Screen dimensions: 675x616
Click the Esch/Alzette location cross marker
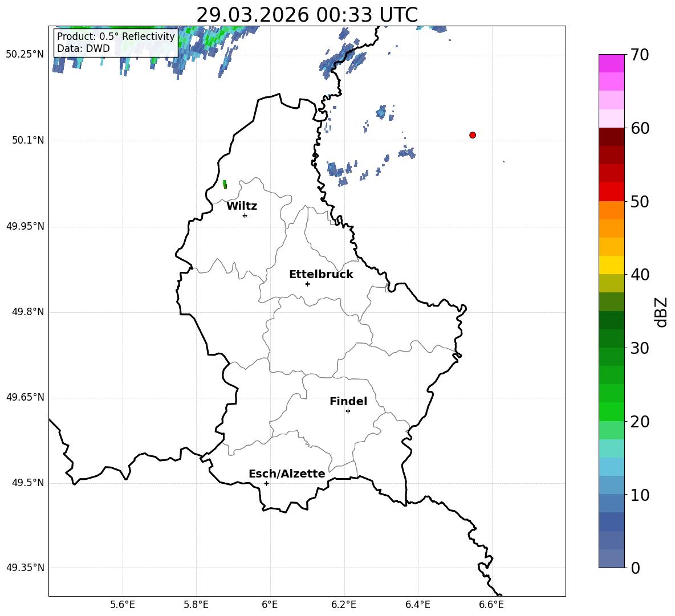(x=266, y=483)
